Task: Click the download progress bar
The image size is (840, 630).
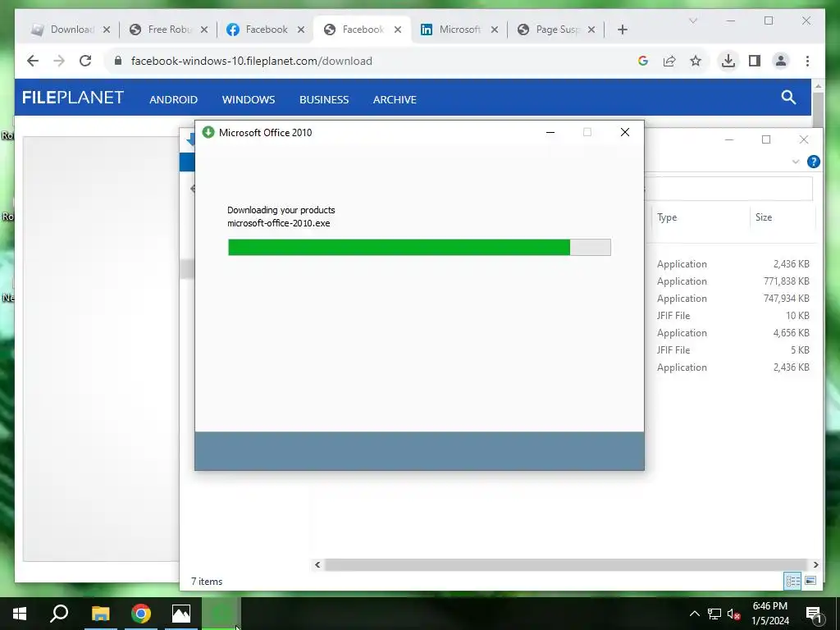Action: pos(419,248)
